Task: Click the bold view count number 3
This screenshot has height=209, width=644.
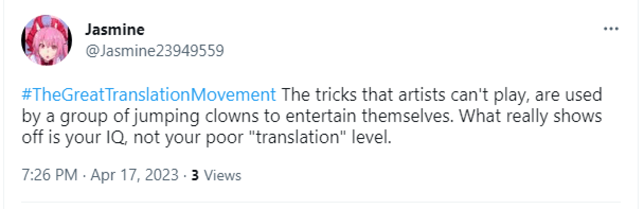Action: click(x=195, y=176)
